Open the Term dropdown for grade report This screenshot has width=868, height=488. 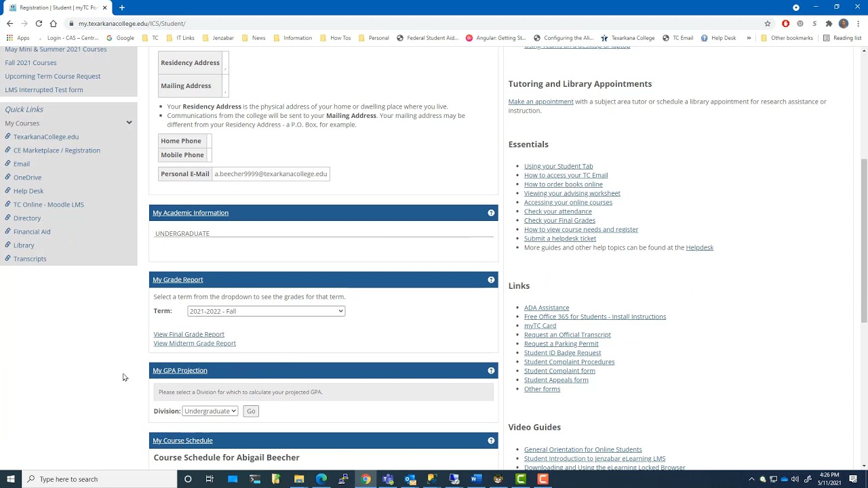267,311
